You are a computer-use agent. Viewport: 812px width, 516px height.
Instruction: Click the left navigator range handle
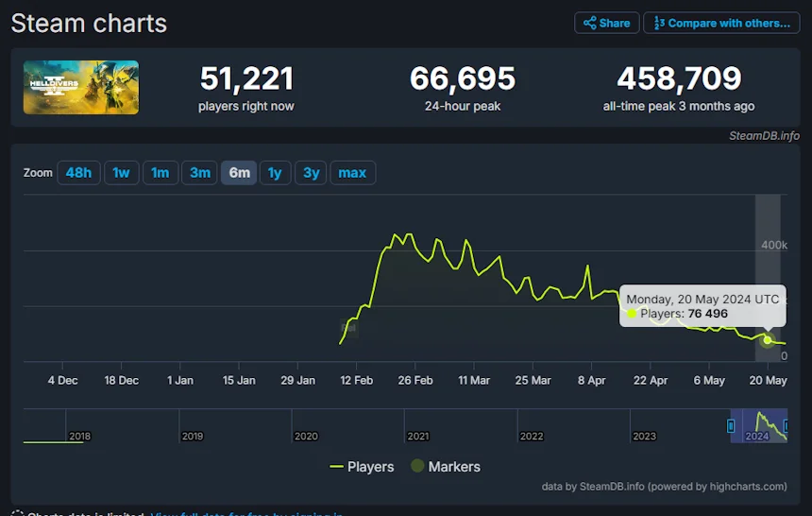(x=731, y=426)
